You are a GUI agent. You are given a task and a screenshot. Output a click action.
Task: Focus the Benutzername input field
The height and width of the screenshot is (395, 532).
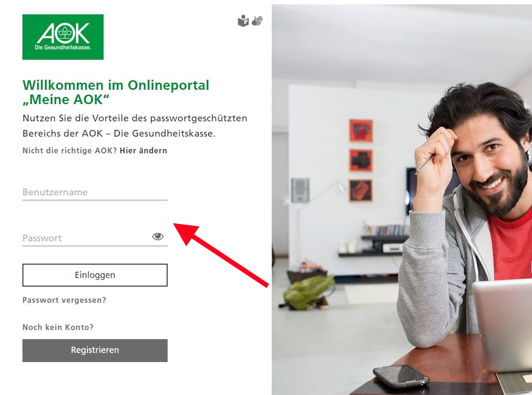[x=95, y=192]
